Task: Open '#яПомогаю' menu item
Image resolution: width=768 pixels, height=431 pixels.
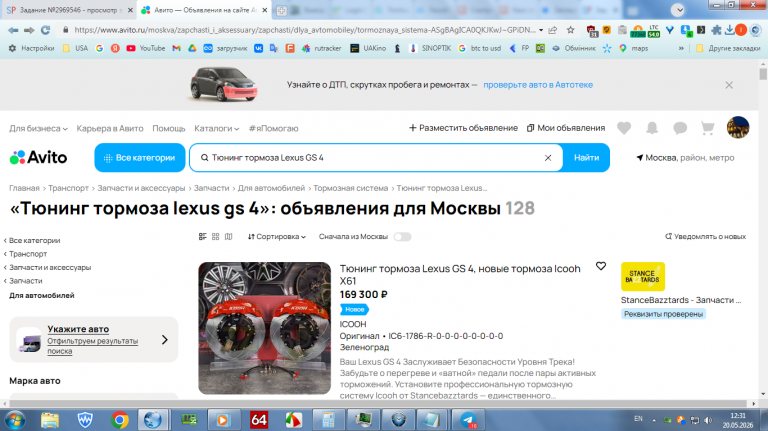Action: click(x=273, y=128)
